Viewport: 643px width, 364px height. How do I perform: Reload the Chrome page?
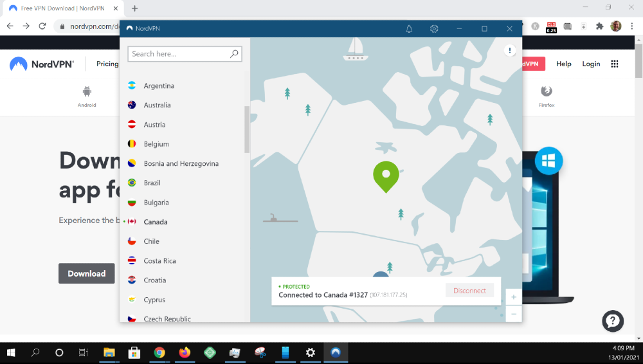pos(42,26)
